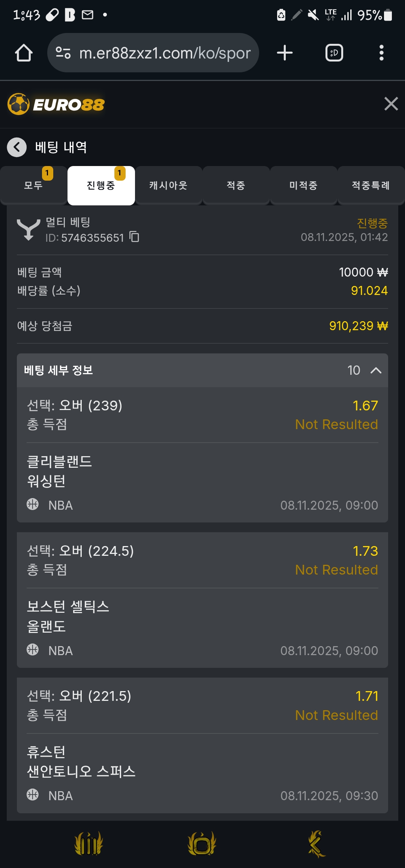
Task: Tap the site info icon in address bar
Action: pyautogui.click(x=63, y=53)
